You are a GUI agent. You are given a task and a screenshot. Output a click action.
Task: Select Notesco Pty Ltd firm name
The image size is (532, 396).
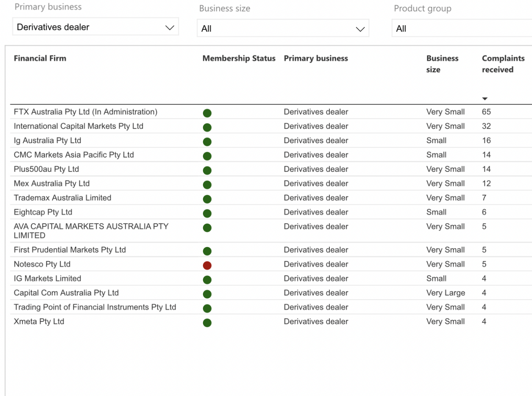pyautogui.click(x=42, y=264)
